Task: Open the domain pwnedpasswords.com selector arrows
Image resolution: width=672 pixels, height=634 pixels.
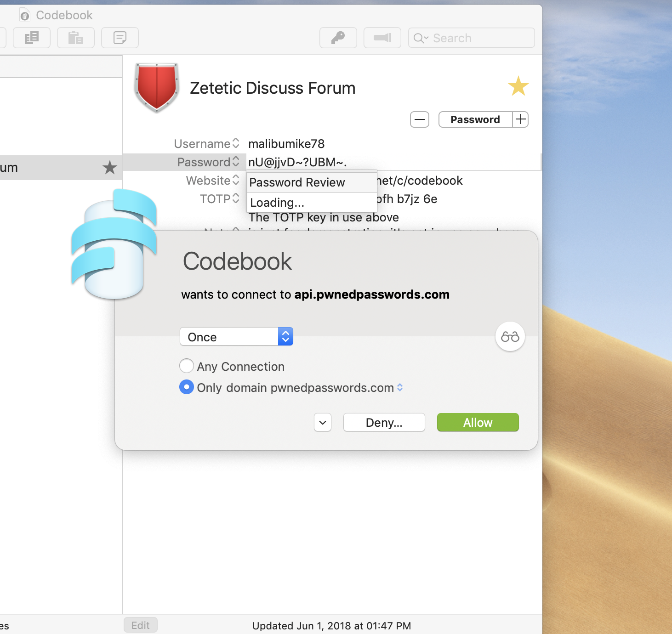Action: [x=400, y=387]
